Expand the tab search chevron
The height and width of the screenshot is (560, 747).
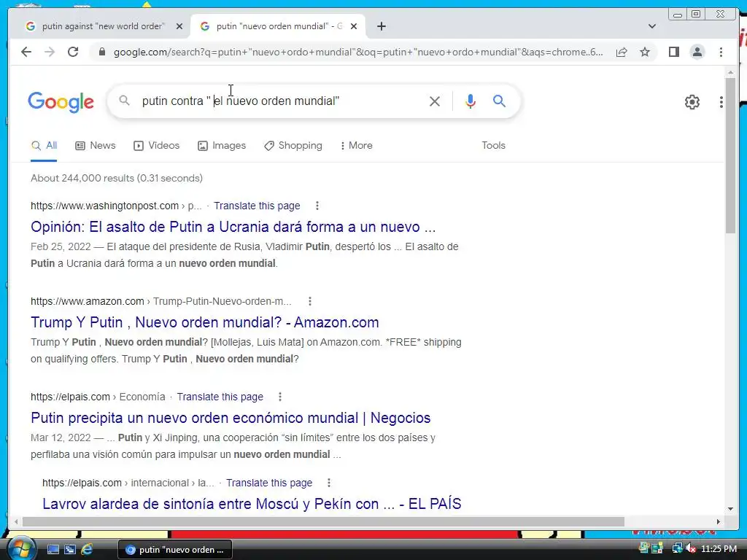coord(651,26)
